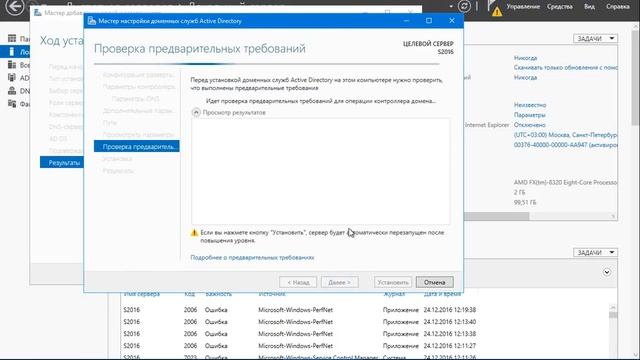Image resolution: width=640 pixels, height=360 pixels.
Task: Click the results view text area
Action: click(321, 171)
